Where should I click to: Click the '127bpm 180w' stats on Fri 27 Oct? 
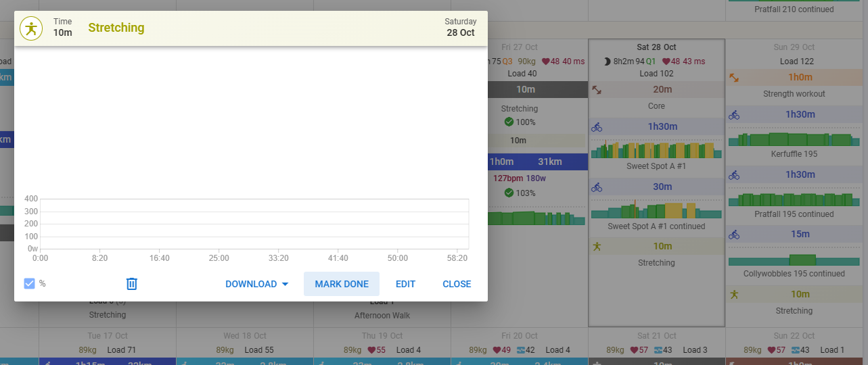point(520,179)
